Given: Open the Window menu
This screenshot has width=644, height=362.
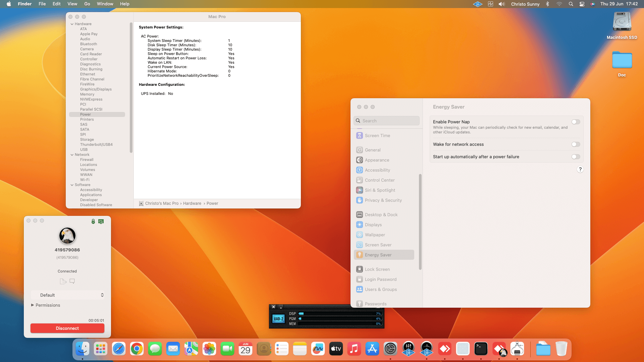Looking at the screenshot, I should point(105,4).
